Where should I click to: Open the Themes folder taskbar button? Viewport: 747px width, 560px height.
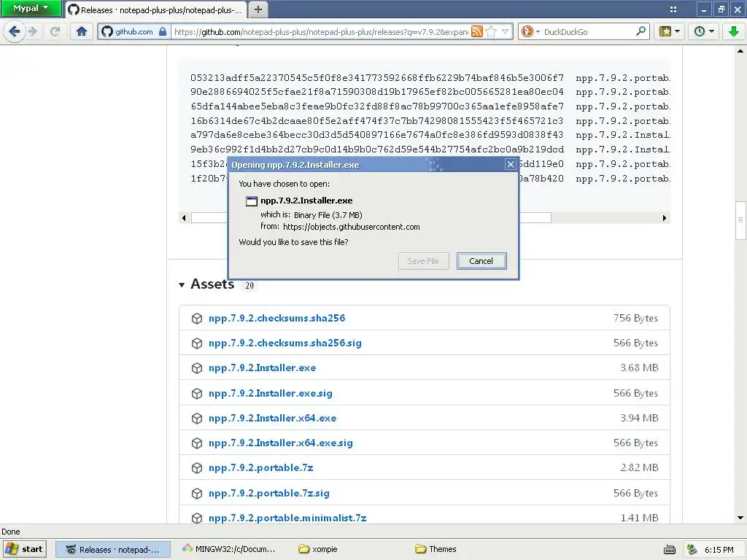point(436,549)
